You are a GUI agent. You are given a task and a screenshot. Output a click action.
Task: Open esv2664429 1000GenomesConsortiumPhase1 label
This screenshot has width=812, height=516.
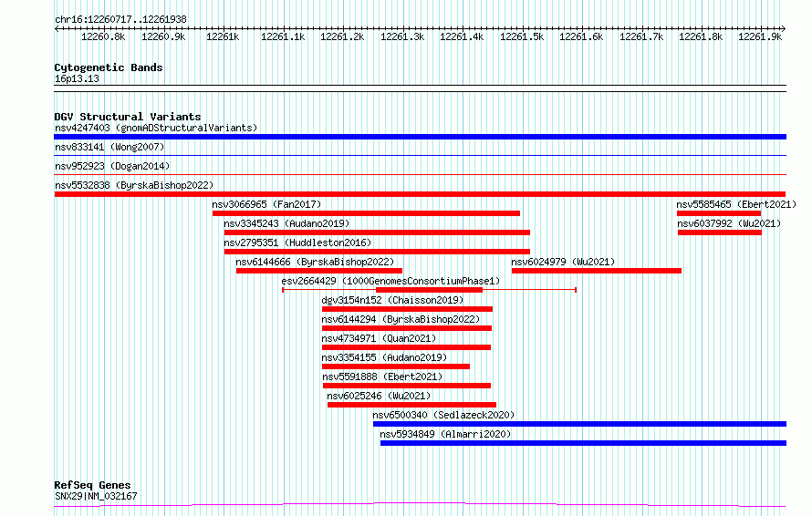pyautogui.click(x=391, y=281)
